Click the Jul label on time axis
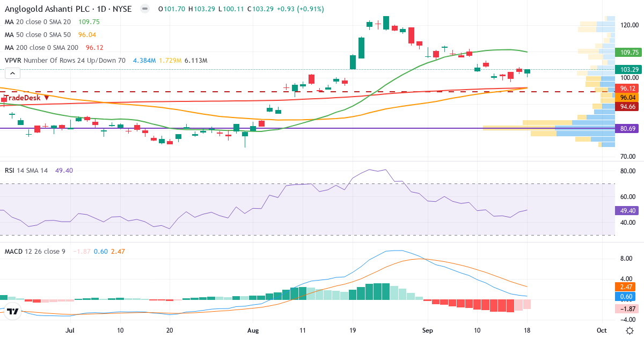 pyautogui.click(x=70, y=330)
